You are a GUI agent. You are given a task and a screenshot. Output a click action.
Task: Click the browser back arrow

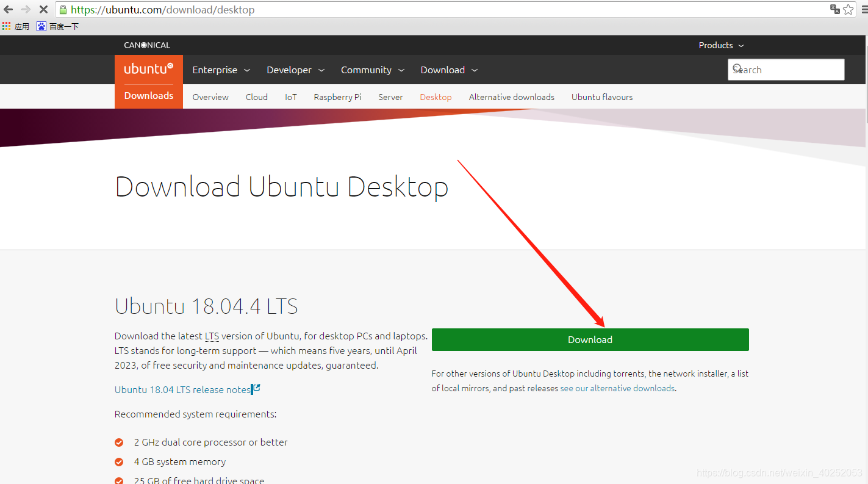coord(9,10)
